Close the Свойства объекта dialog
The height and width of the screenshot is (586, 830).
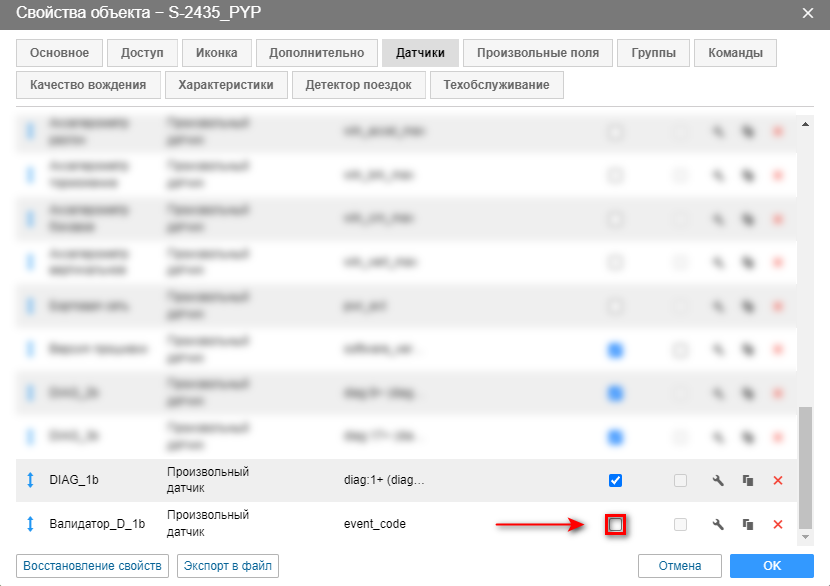808,13
